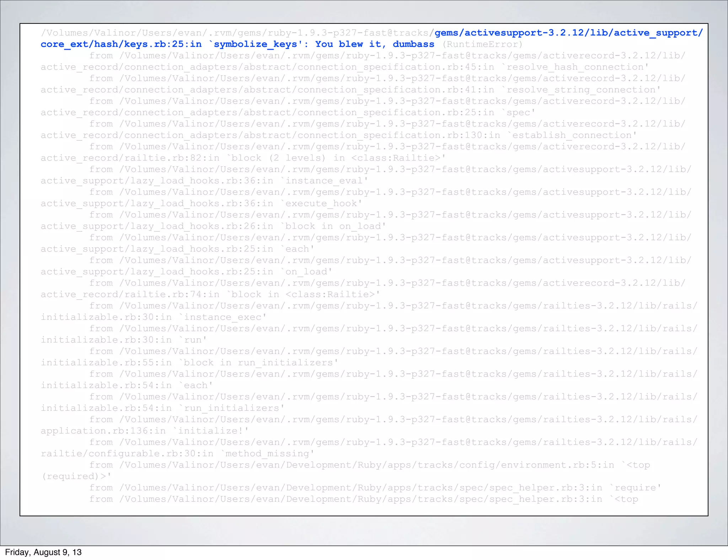
Task: Click 'core_ext/hash/keys.rb:25:in' text
Action: click(121, 44)
